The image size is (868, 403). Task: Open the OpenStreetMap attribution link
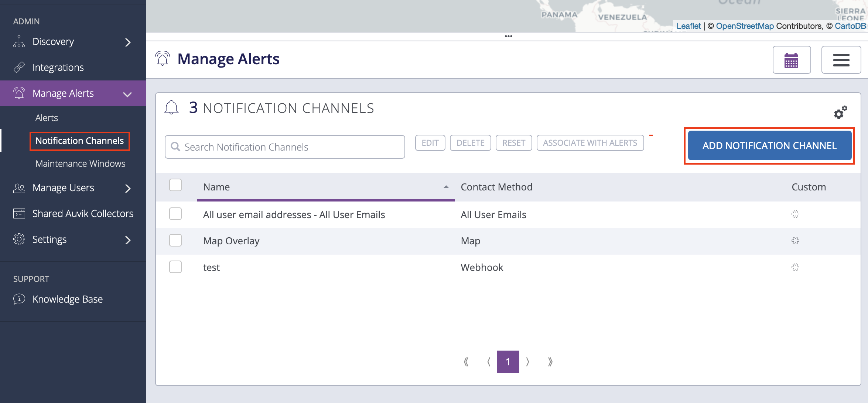coord(745,26)
